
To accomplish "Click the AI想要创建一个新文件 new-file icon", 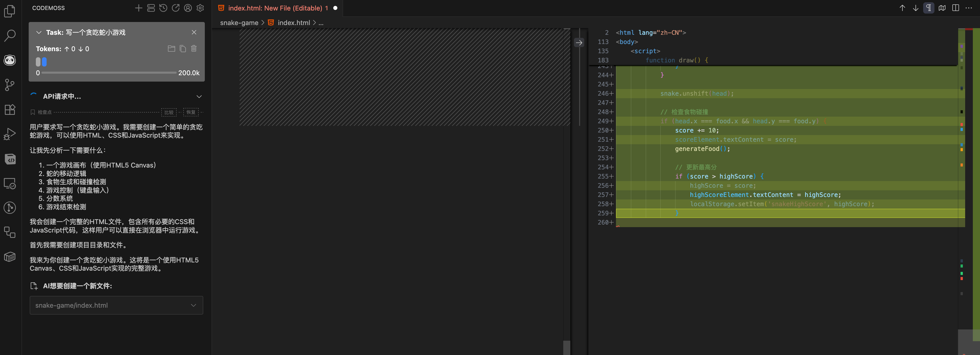I will 34,286.
